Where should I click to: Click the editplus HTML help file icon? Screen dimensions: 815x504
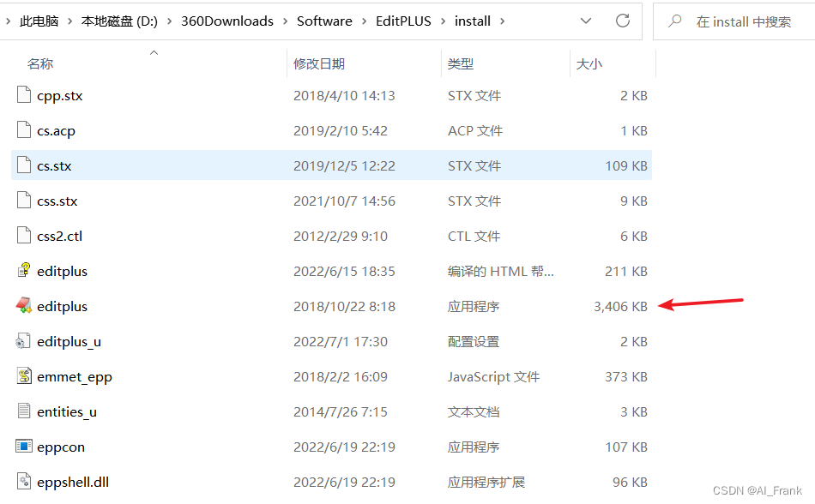24,270
